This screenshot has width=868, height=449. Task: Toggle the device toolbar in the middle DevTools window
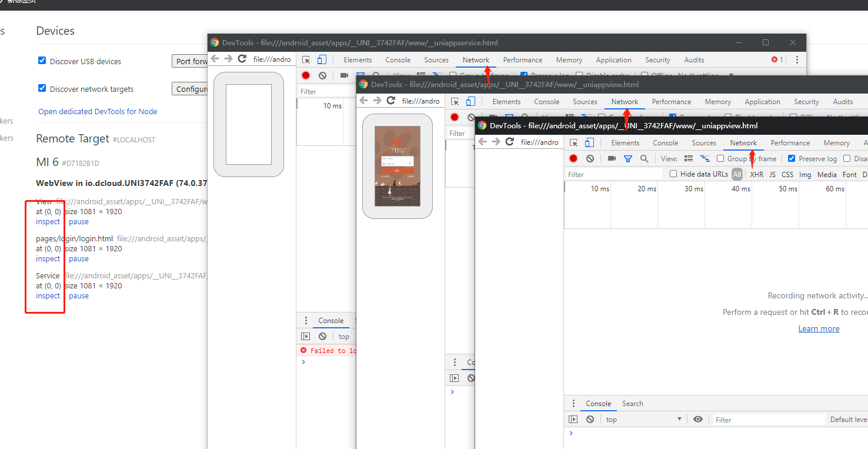(x=470, y=101)
